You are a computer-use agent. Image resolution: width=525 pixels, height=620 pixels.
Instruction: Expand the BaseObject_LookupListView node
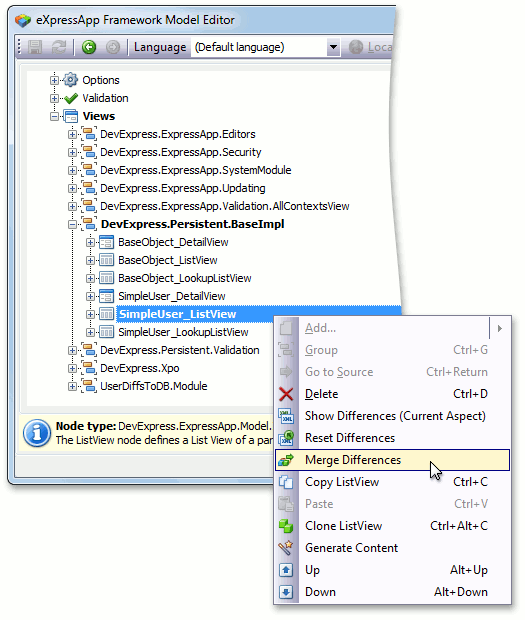[x=91, y=278]
